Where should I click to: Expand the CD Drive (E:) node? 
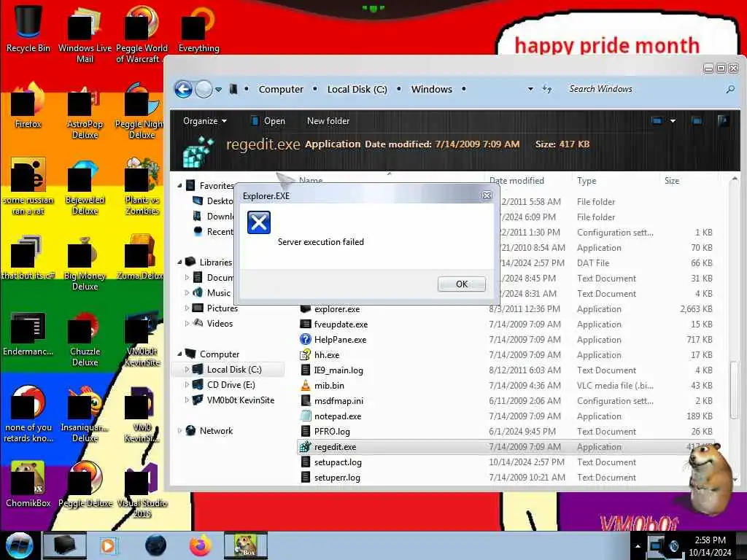(187, 384)
